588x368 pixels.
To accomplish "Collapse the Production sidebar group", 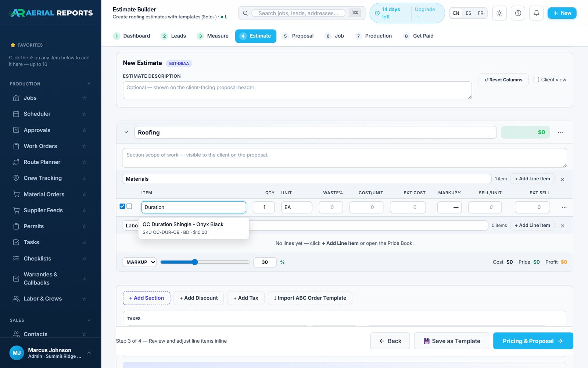I will (89, 84).
